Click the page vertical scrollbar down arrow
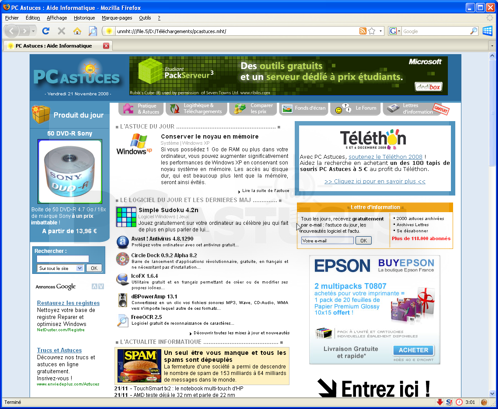The height and width of the screenshot is (409, 498). click(492, 393)
